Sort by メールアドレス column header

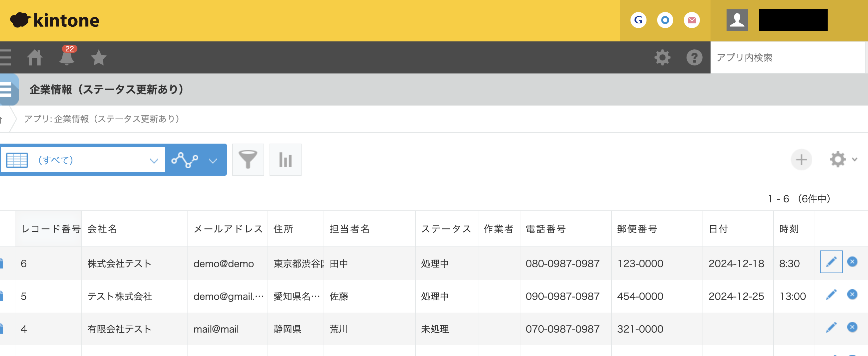[x=228, y=229]
